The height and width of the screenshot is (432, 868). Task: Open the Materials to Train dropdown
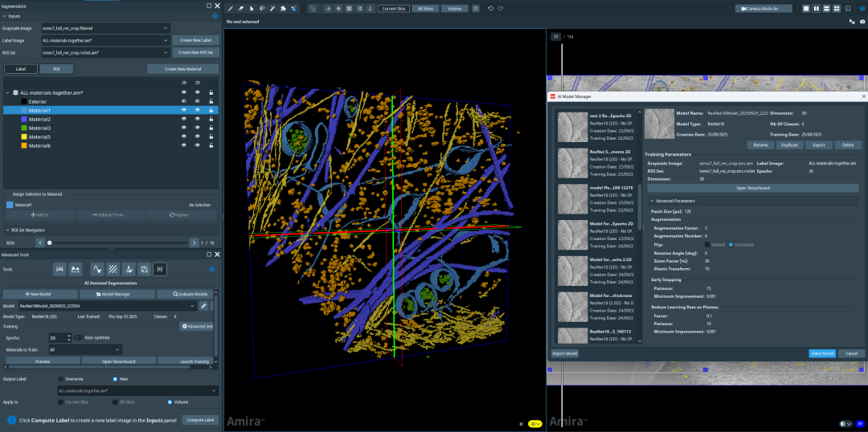(84, 349)
